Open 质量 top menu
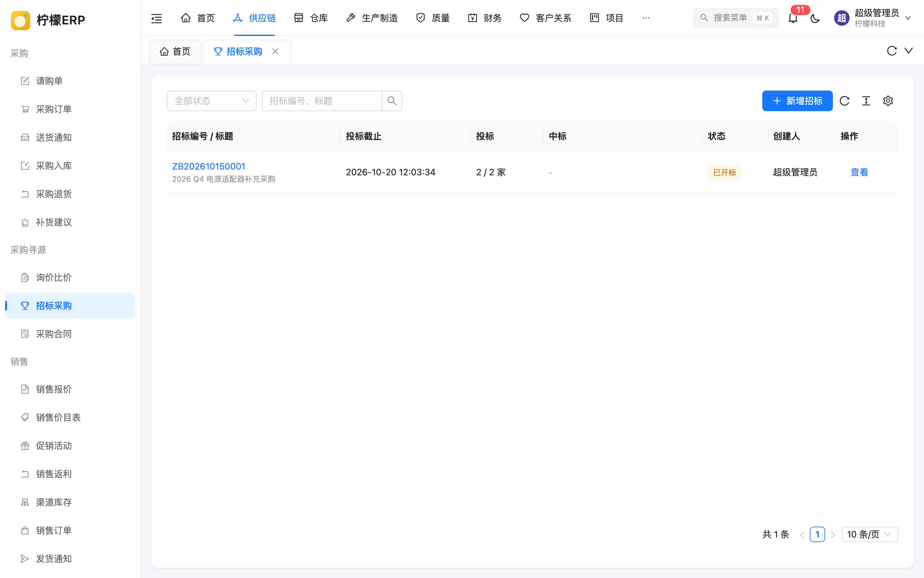 (432, 18)
